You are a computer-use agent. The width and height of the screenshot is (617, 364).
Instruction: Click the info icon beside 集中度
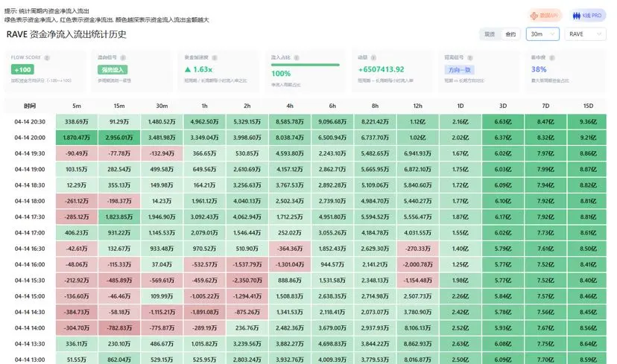coord(551,57)
